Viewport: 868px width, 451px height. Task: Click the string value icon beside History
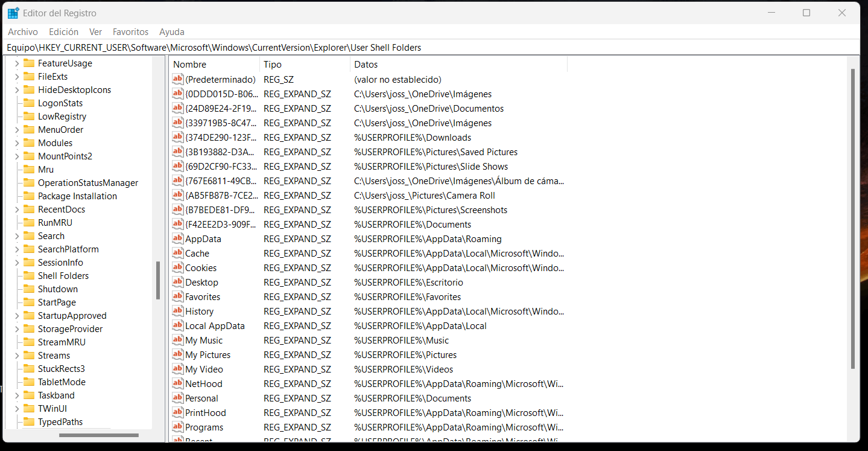[x=177, y=311]
